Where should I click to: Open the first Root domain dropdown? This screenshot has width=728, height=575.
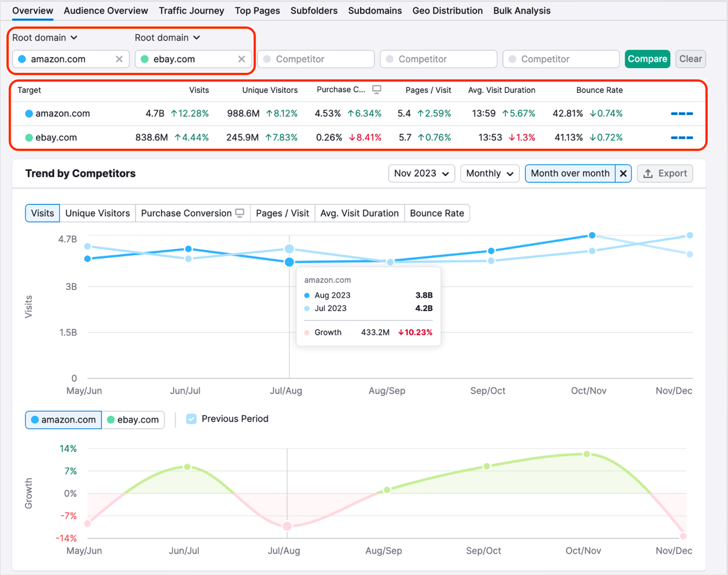coord(45,37)
